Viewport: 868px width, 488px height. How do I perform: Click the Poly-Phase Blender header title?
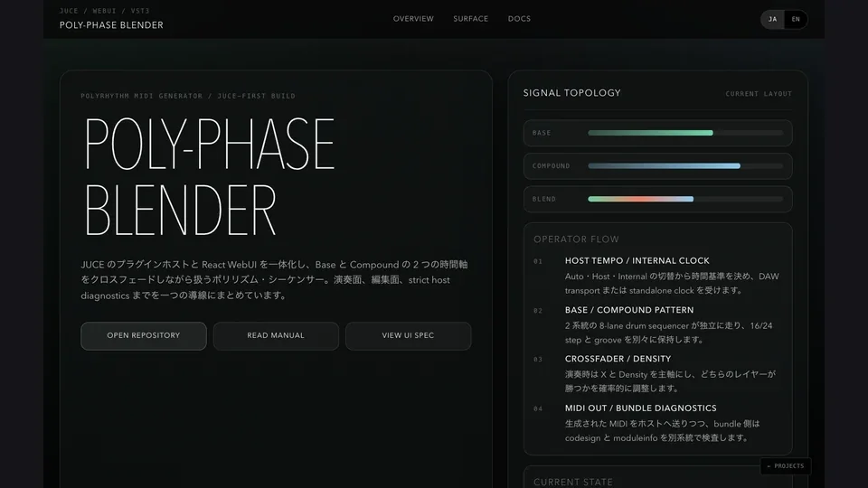(111, 25)
